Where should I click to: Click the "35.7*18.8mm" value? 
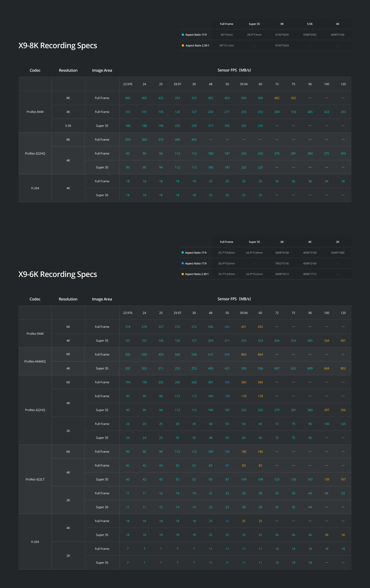coord(226,253)
